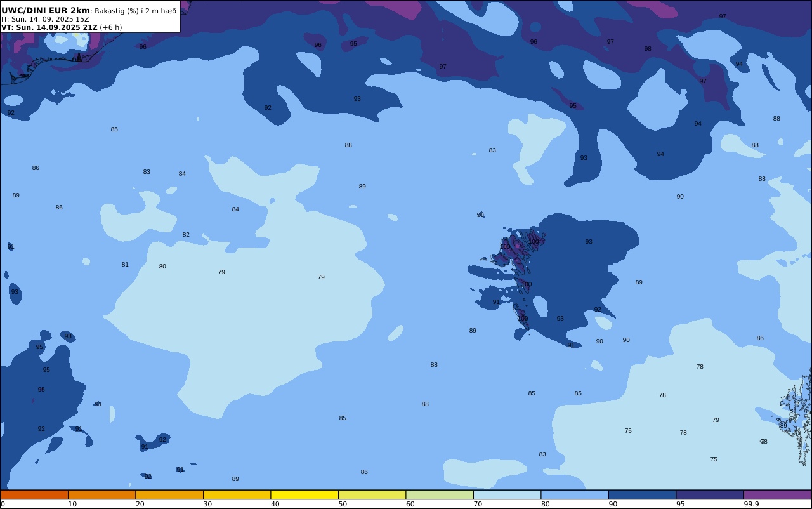This screenshot has height=509, width=812.
Task: Click the "82" humidity value on the map
Action: pos(186,235)
